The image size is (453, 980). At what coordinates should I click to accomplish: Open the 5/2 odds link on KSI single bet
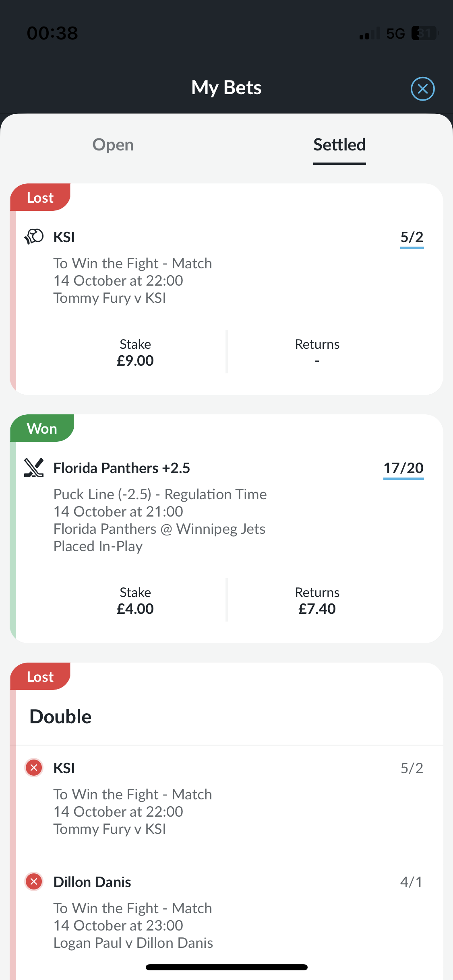coord(412,237)
